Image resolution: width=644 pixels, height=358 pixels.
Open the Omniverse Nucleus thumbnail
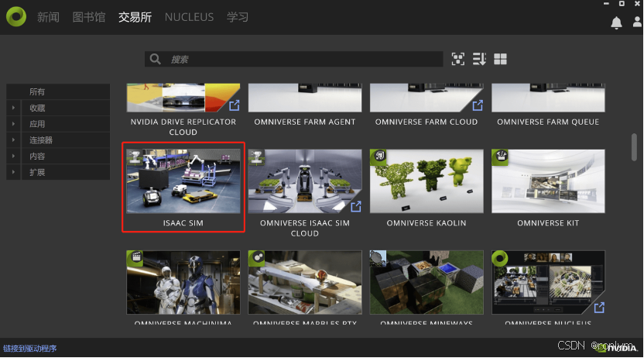[548, 282]
